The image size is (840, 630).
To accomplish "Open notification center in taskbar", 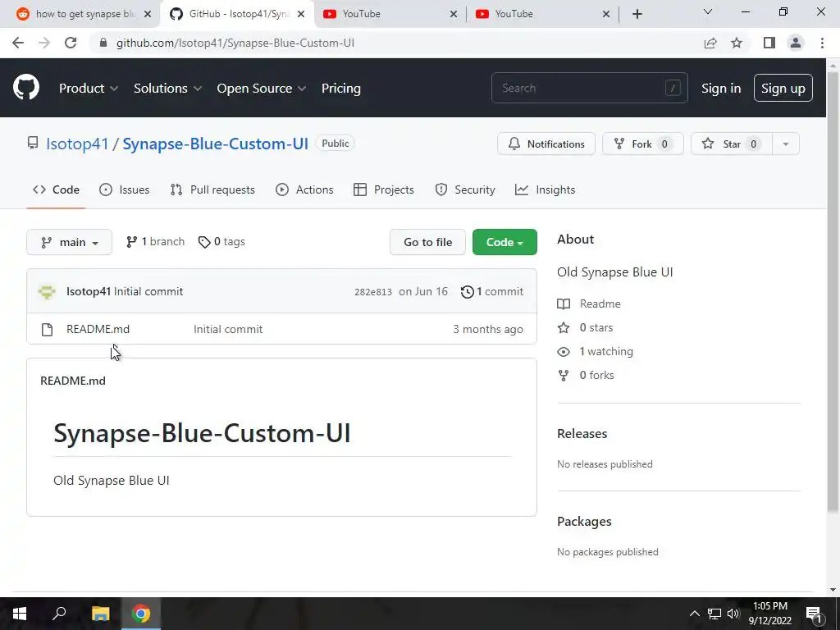I will tap(814, 614).
